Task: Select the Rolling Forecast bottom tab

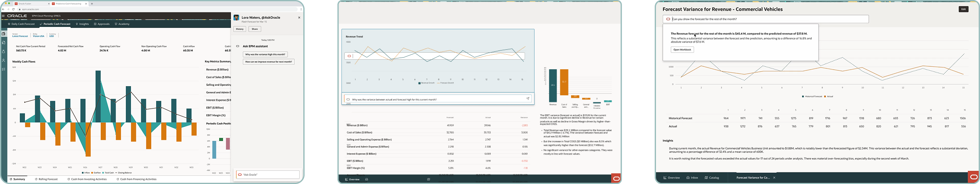Action: (46, 179)
